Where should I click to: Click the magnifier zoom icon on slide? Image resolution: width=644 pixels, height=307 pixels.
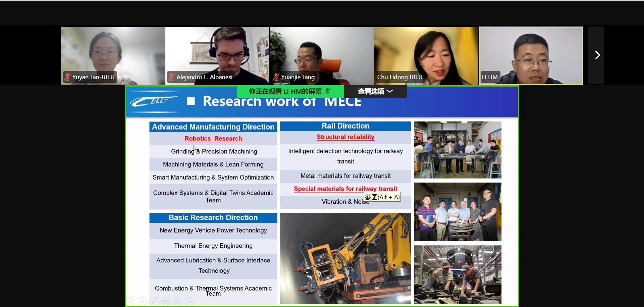tap(177, 302)
